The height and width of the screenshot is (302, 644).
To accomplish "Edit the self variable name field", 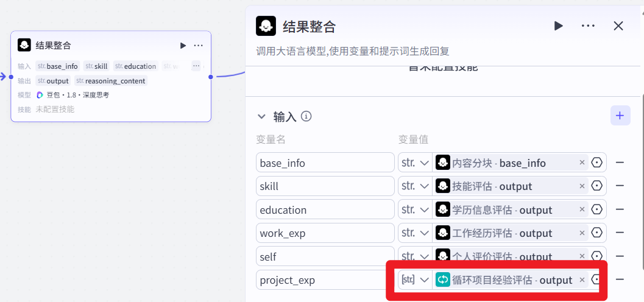I will pos(325,256).
